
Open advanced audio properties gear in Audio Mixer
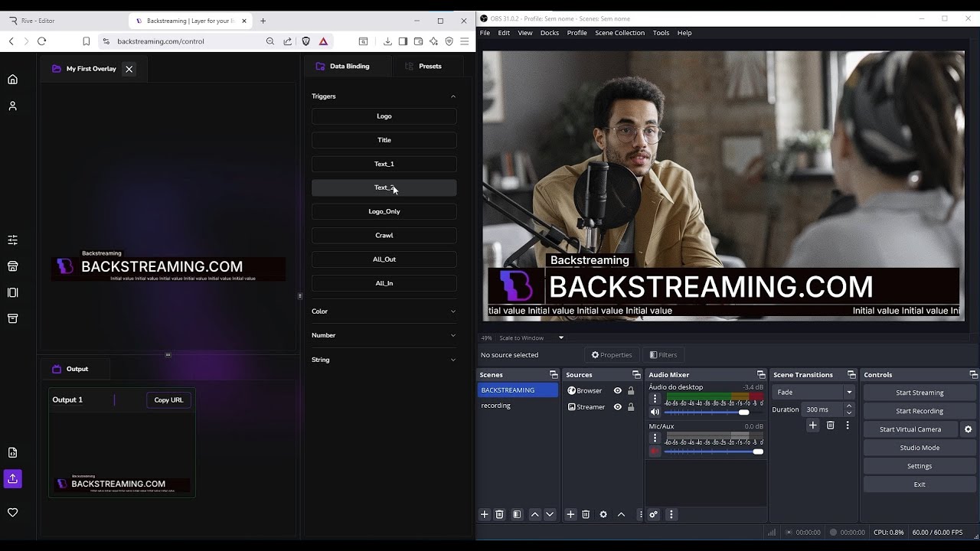(653, 514)
